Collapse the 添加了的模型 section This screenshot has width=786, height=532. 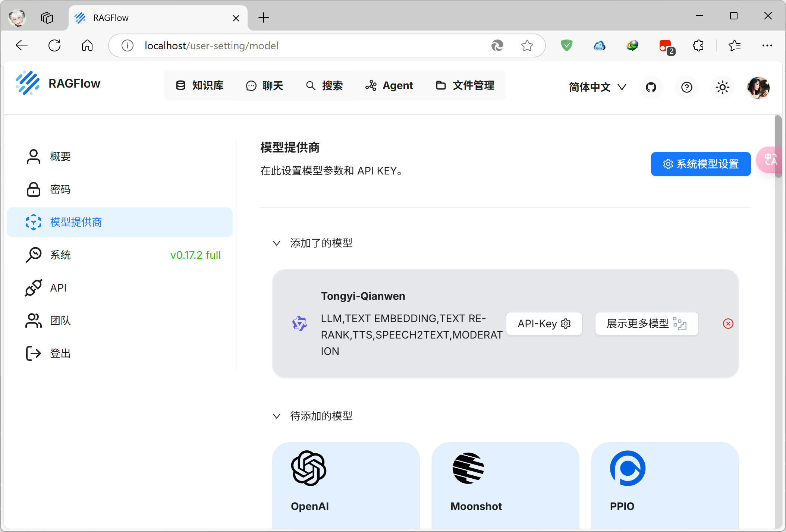[277, 243]
